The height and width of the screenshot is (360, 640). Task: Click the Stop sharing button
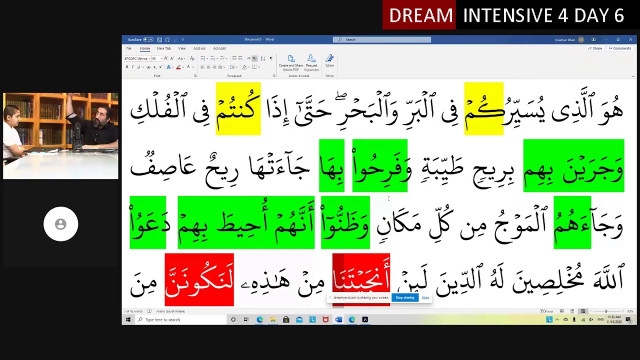click(405, 298)
